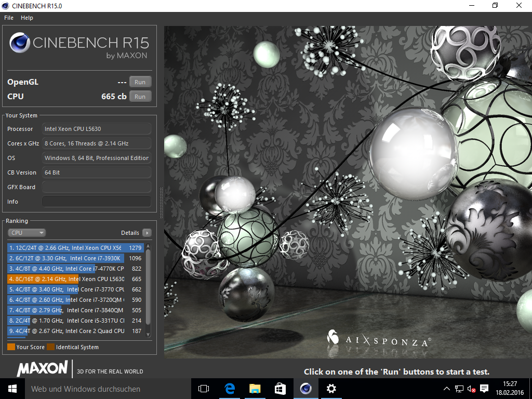Select ranking row 8 Core i5-3317U

(76, 321)
